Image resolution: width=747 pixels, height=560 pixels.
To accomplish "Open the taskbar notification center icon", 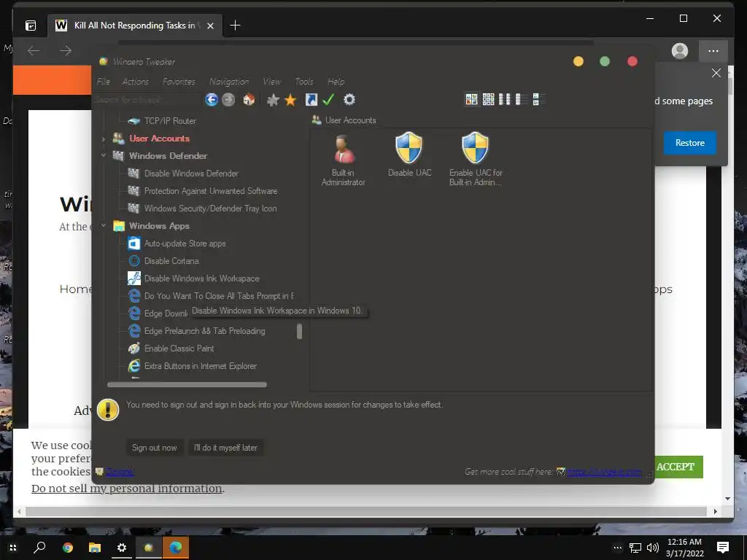I will click(x=723, y=548).
